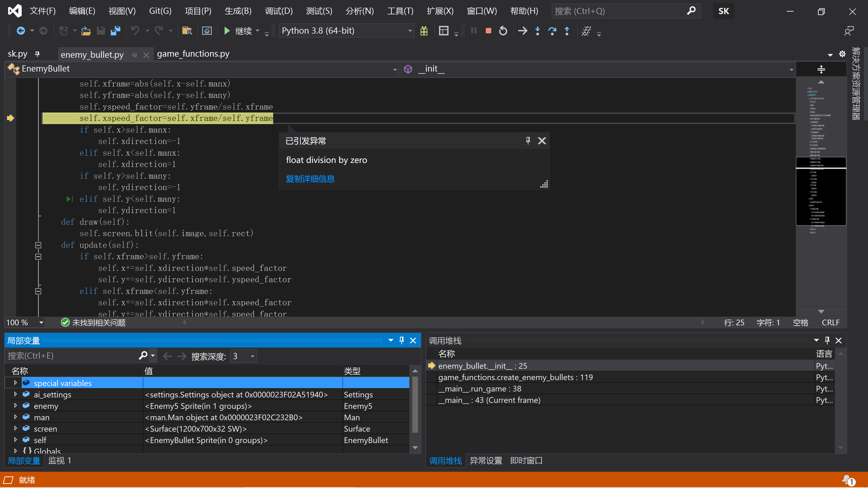The height and width of the screenshot is (488, 868).
Task: Switch to the game_functions.py tab
Action: pos(193,54)
